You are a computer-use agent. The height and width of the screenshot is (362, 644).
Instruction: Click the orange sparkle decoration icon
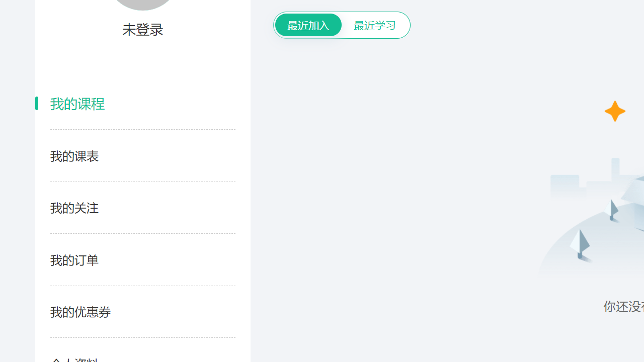click(615, 111)
